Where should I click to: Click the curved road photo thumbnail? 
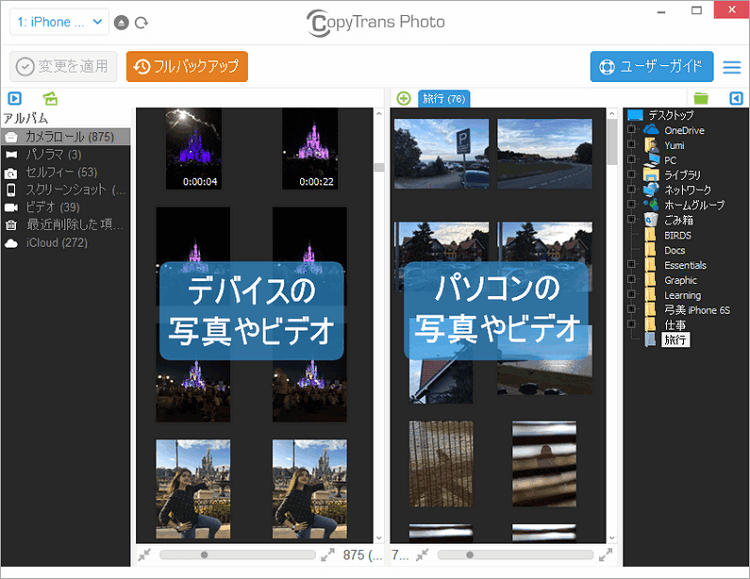[x=545, y=154]
